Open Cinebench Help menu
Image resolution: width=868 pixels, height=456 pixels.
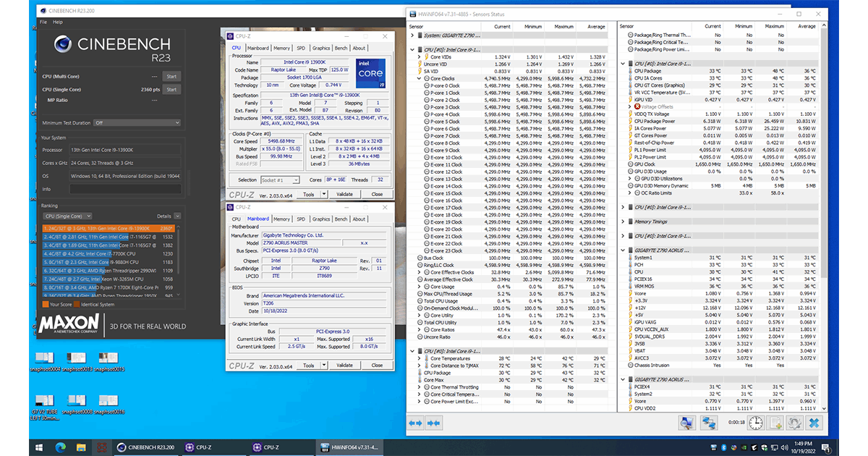(58, 22)
